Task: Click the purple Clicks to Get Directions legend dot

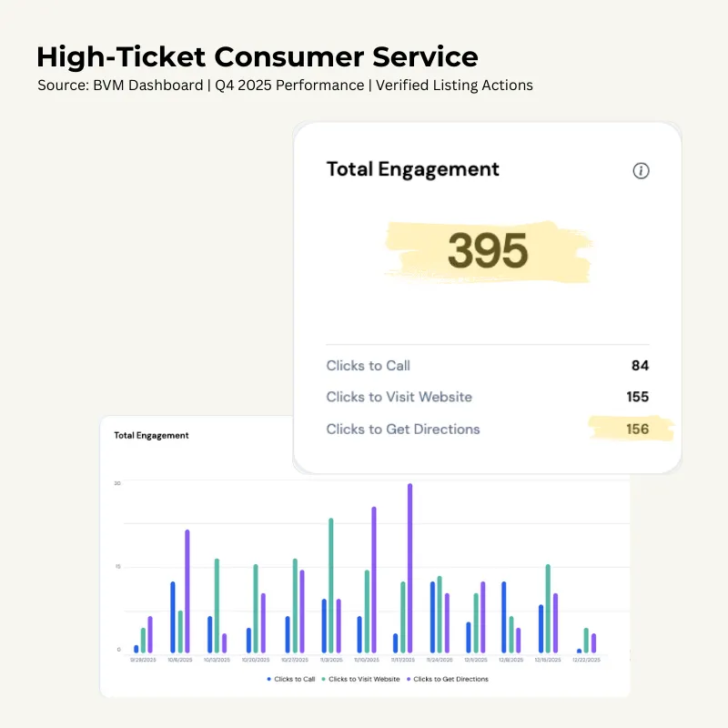Action: coord(408,679)
